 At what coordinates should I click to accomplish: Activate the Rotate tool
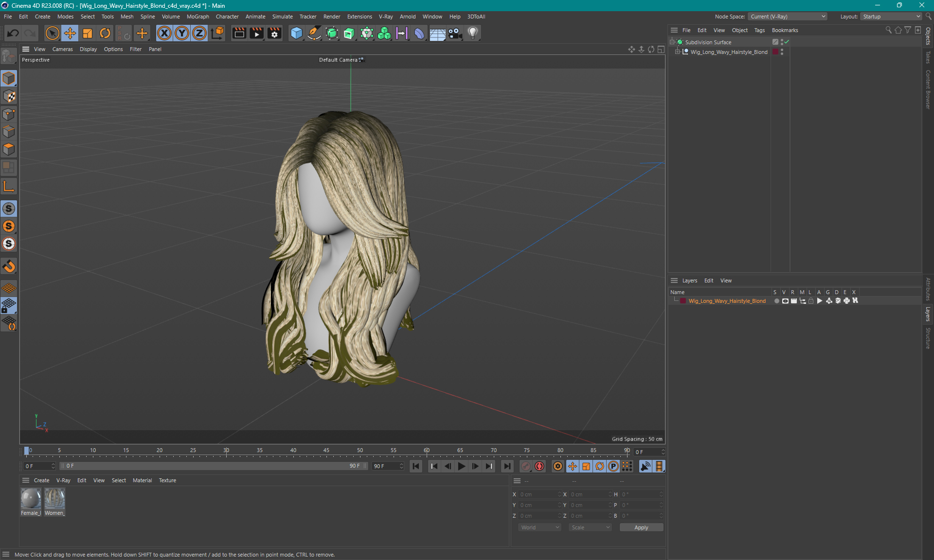pos(105,33)
